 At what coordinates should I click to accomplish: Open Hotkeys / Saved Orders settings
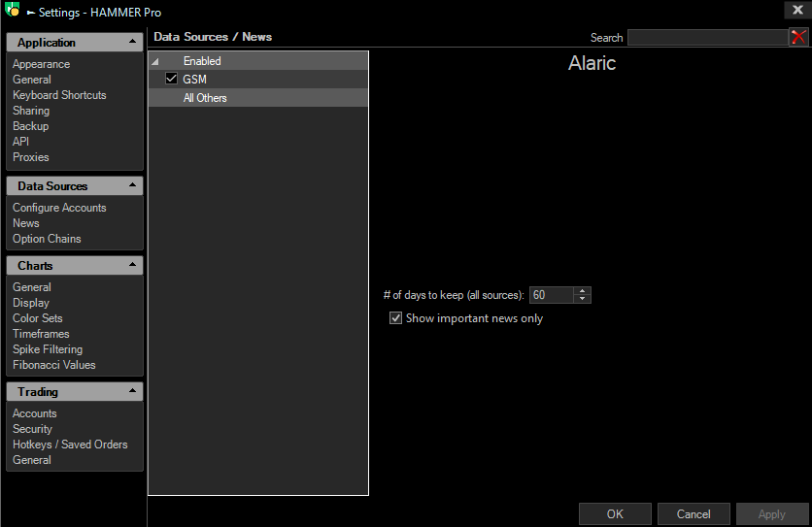[70, 445]
